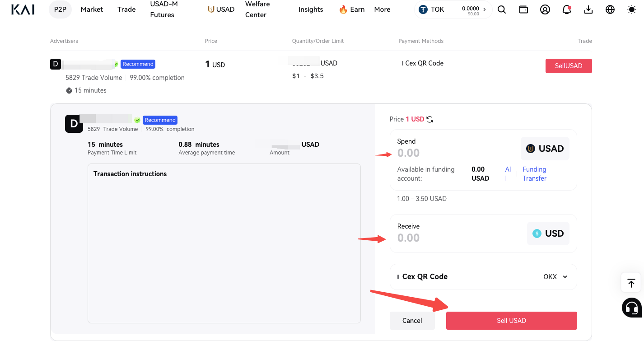Click the Cex QR Code payment row
The height and width of the screenshot is (341, 644).
pos(483,277)
